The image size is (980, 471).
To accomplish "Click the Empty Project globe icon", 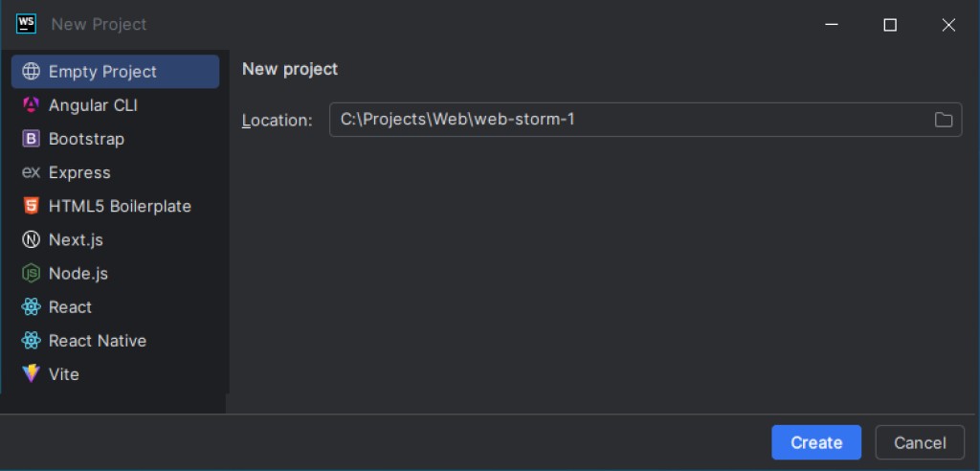I will pyautogui.click(x=32, y=72).
